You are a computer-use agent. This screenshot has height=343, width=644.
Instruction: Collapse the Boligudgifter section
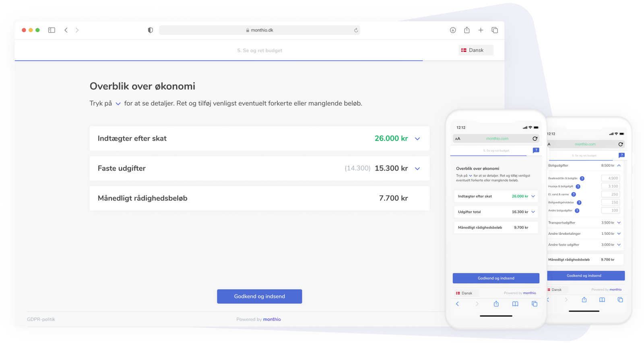619,166
